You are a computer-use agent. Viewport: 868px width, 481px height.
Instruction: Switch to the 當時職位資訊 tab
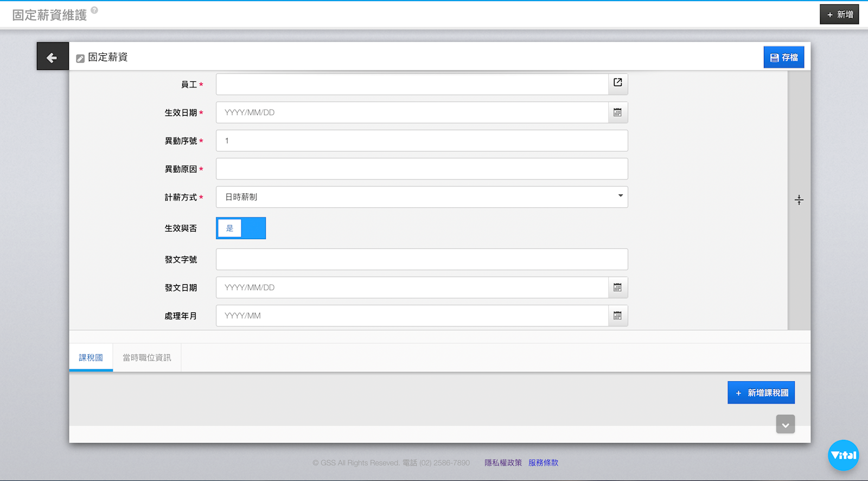click(146, 358)
